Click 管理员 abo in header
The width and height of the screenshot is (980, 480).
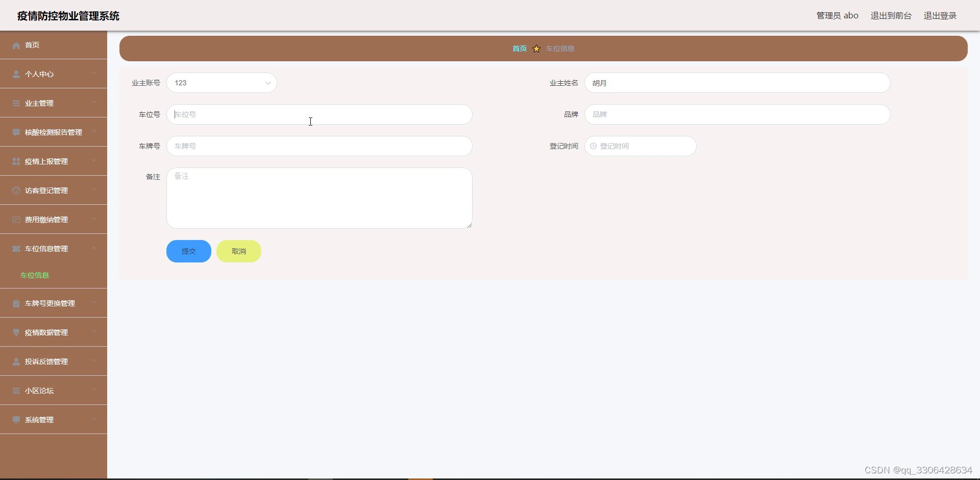(838, 16)
